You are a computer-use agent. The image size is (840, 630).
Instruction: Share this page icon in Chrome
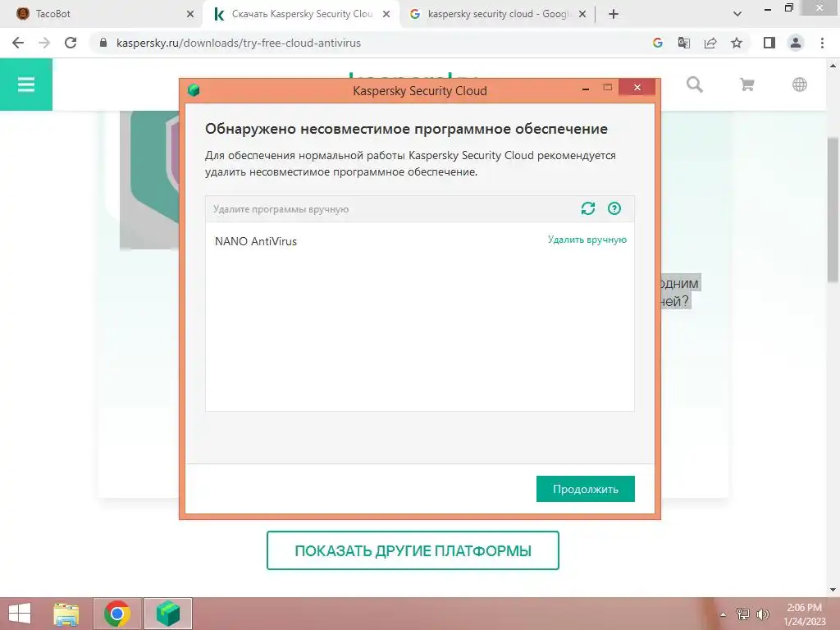[710, 43]
